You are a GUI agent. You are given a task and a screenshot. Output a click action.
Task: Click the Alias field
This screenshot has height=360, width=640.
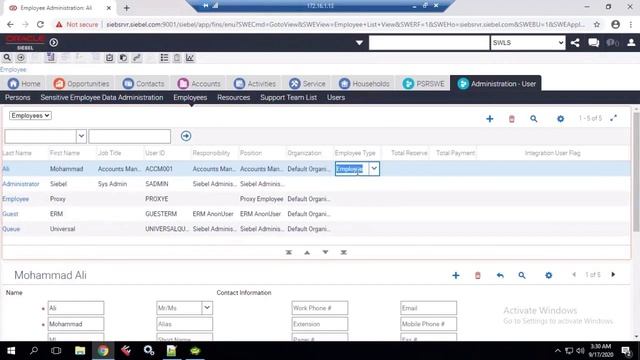pos(184,324)
